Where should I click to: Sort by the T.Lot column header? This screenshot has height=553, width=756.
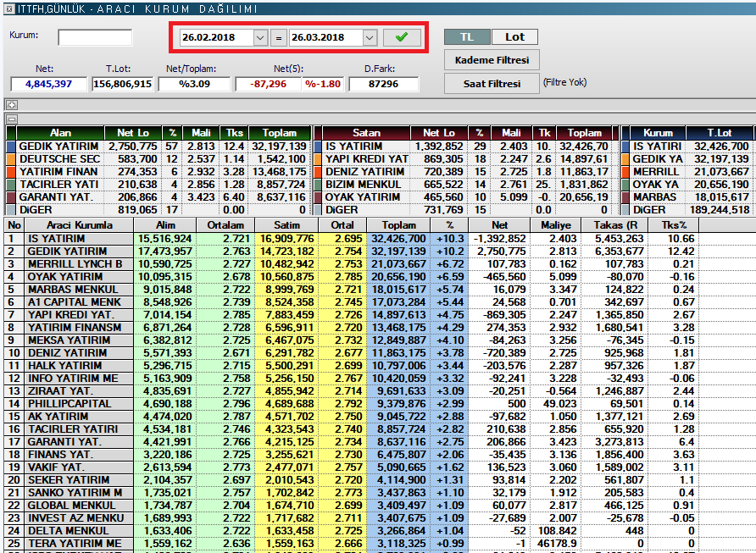719,133
